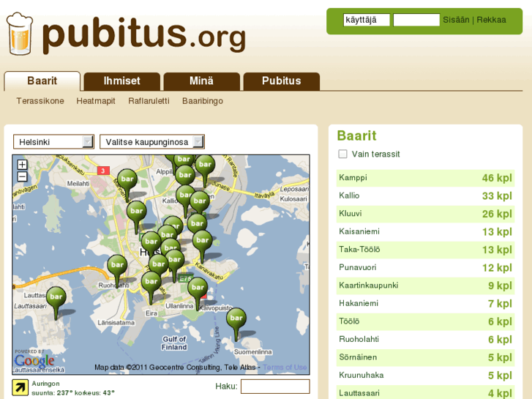Open the Valitse kaupunginosa dropdown
The height and width of the screenshot is (399, 532).
tap(152, 142)
